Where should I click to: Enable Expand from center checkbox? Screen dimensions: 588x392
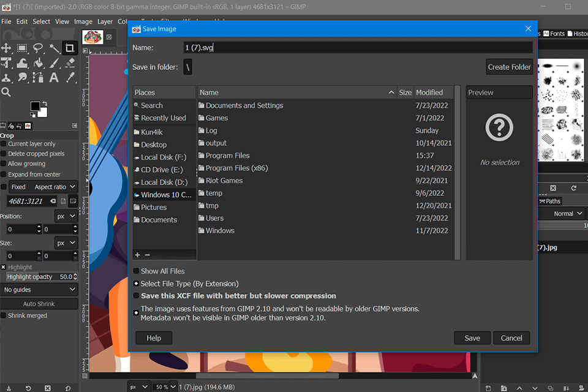[4, 174]
